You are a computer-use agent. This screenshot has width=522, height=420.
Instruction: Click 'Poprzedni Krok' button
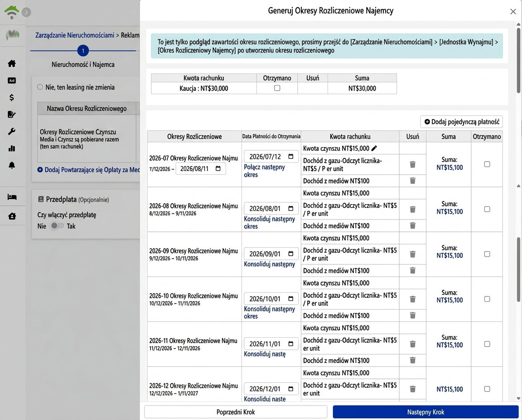pyautogui.click(x=236, y=412)
